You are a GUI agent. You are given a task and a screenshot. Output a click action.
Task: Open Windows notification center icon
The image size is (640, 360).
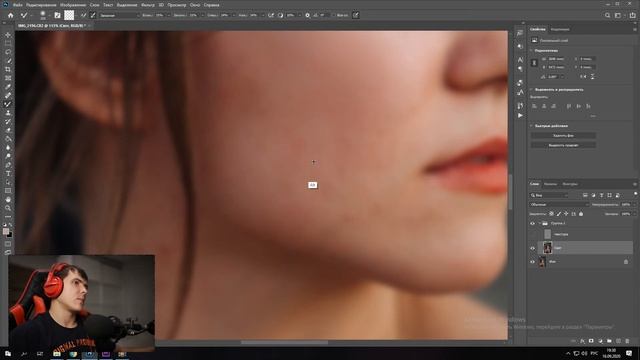629,354
